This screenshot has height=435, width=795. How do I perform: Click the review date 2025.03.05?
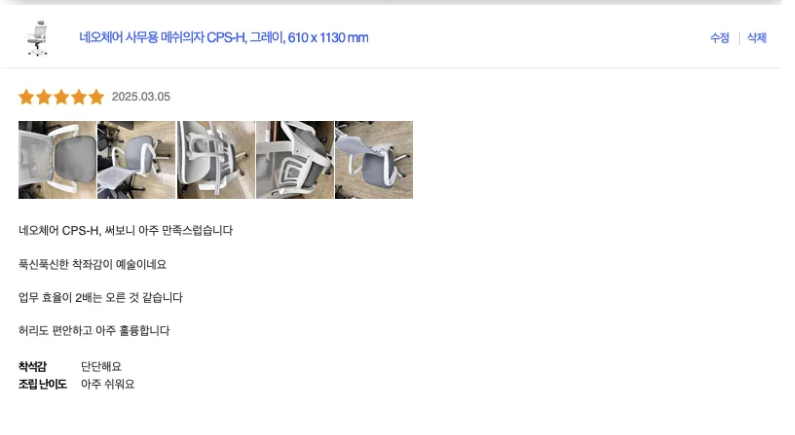point(141,97)
